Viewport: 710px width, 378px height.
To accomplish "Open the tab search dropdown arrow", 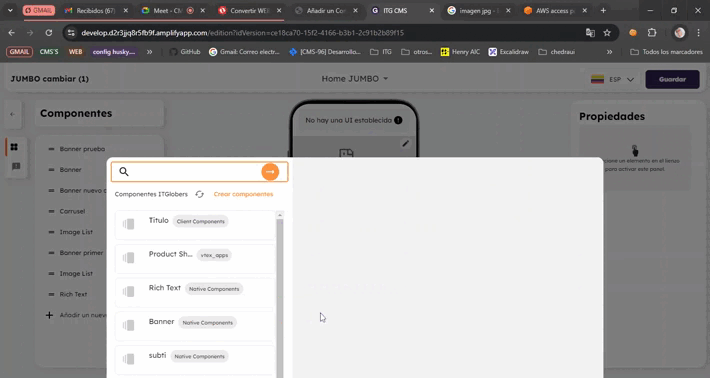I will pyautogui.click(x=10, y=10).
